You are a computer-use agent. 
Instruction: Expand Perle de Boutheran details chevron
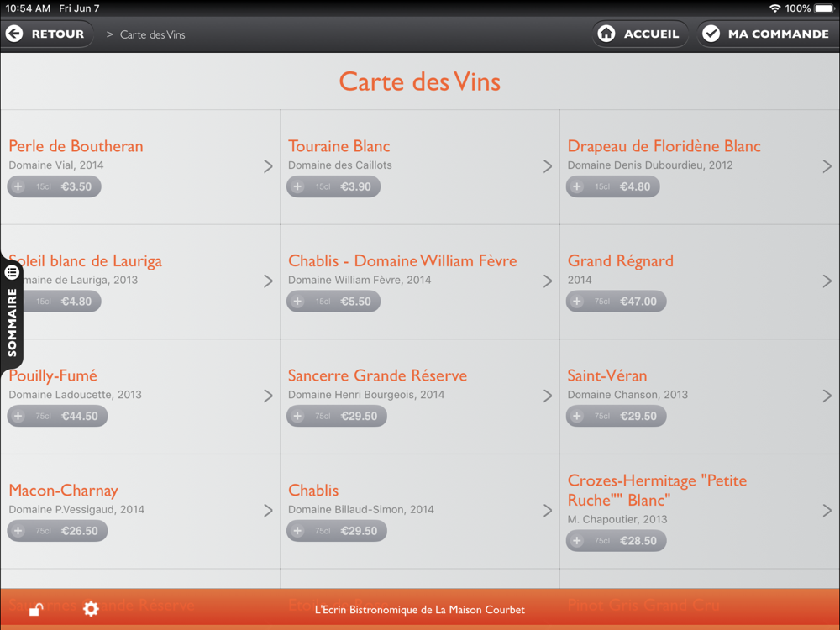point(269,166)
